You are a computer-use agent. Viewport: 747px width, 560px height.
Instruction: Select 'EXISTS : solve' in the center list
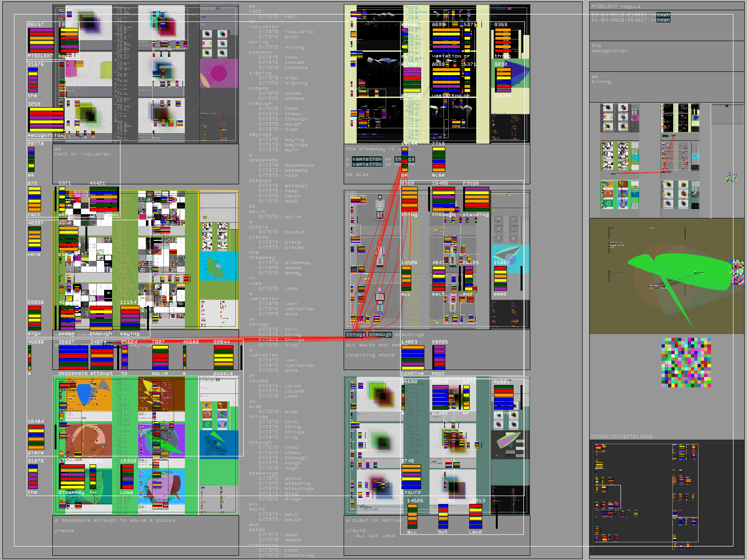click(x=280, y=217)
